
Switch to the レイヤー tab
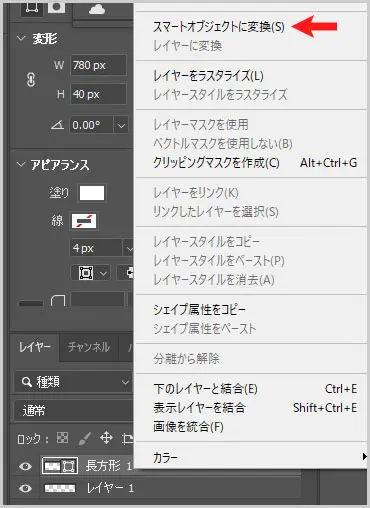pyautogui.click(x=35, y=347)
